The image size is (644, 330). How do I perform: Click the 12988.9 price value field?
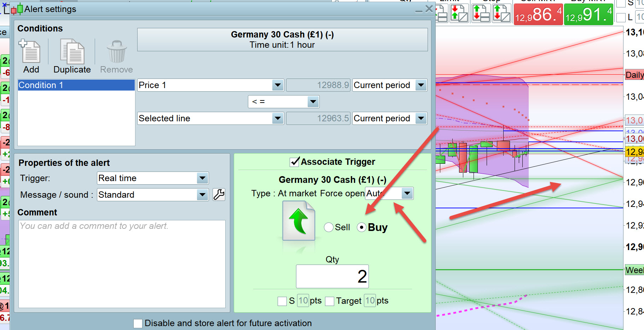[x=318, y=85]
